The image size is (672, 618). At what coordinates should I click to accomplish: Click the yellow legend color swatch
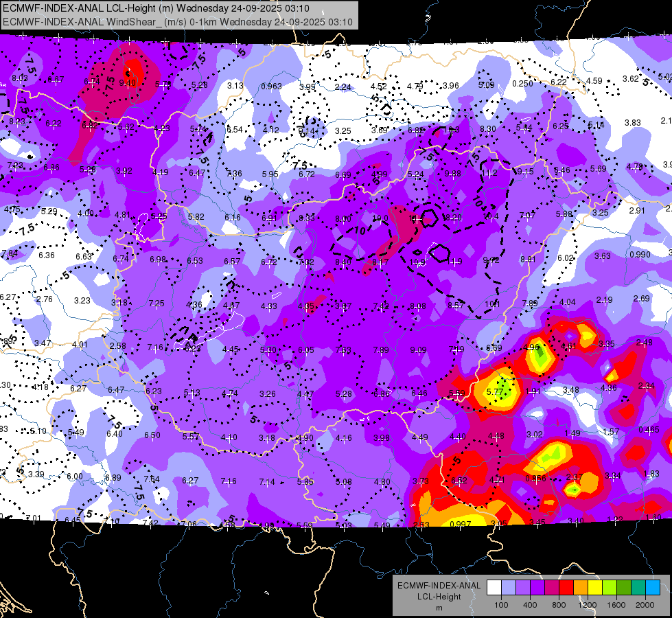(x=595, y=588)
